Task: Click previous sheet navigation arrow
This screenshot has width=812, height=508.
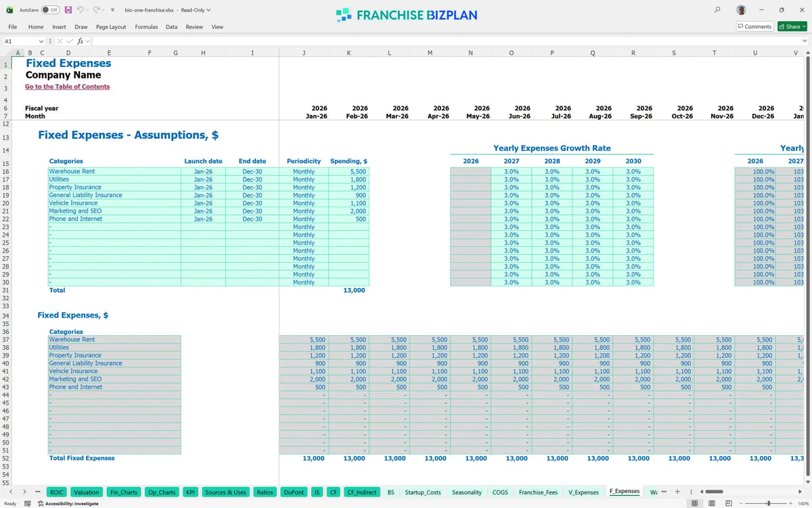Action: [10, 492]
